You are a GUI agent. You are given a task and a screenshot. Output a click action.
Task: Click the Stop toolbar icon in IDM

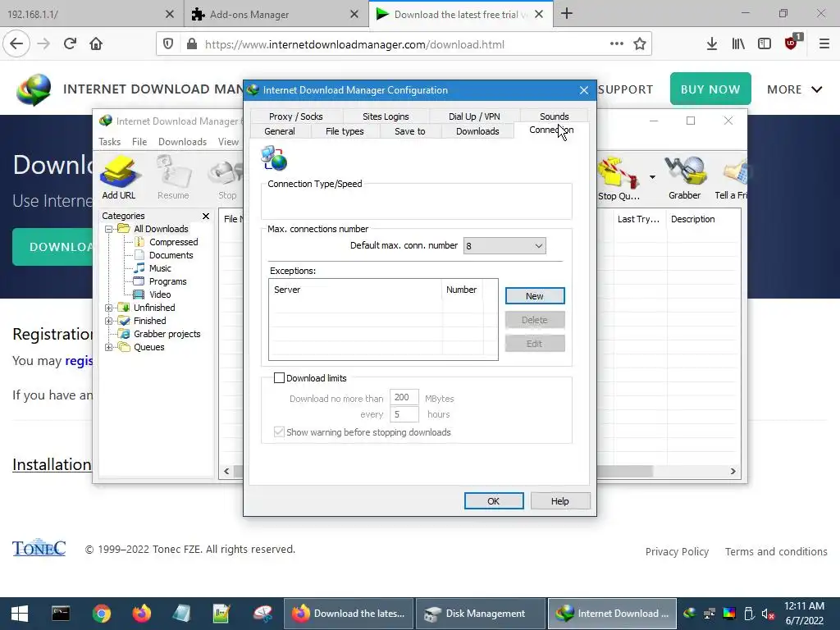[227, 177]
